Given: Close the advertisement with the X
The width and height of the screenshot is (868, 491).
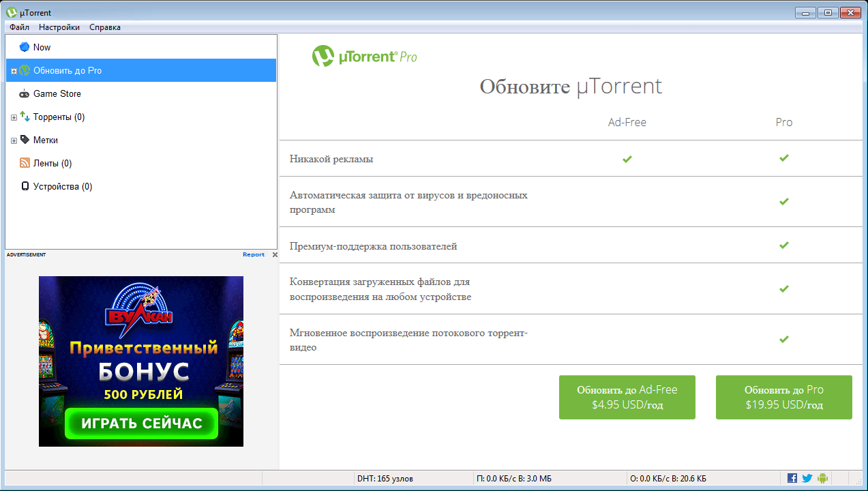Looking at the screenshot, I should tap(275, 254).
